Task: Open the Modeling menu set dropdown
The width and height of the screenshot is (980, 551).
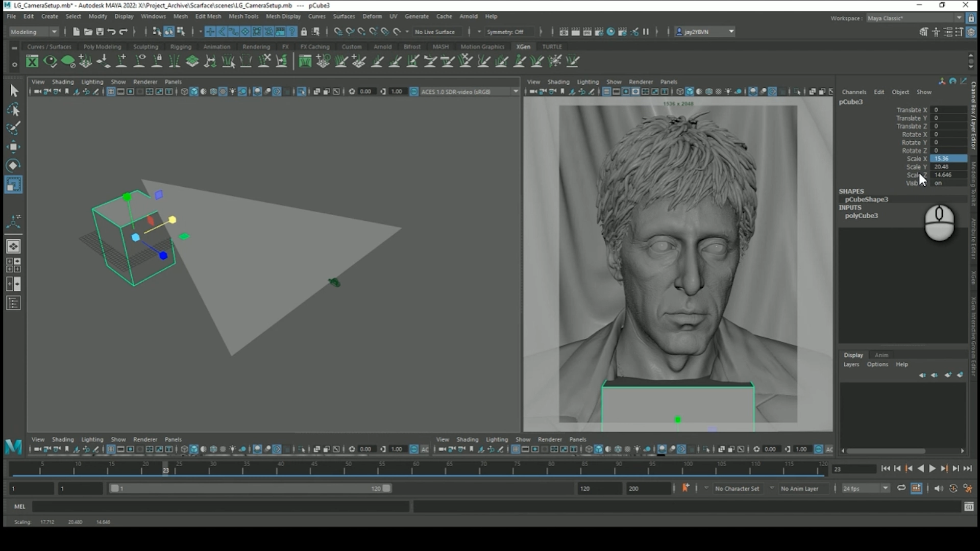Action: coord(34,32)
